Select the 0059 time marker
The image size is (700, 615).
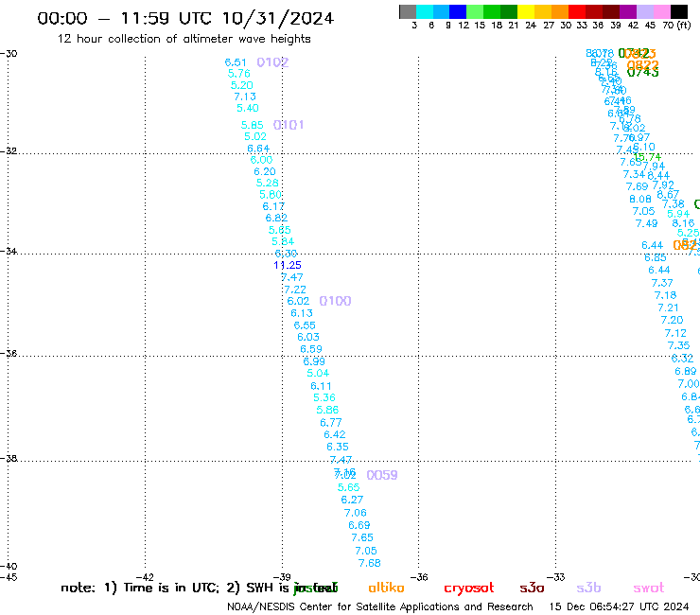382,475
